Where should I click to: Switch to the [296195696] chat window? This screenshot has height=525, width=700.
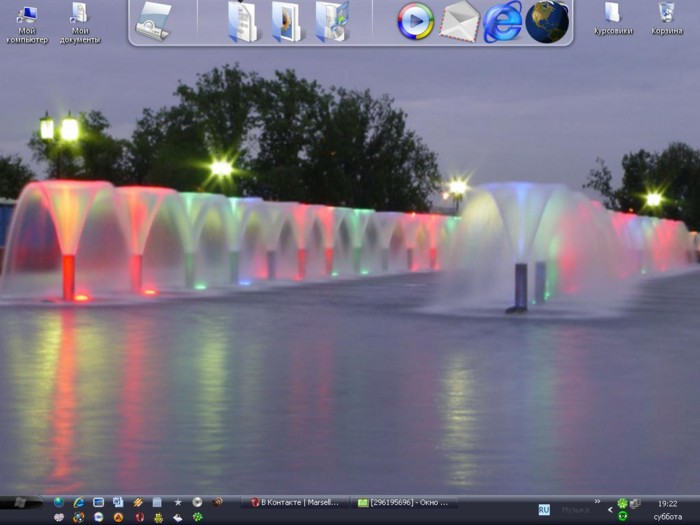[404, 502]
